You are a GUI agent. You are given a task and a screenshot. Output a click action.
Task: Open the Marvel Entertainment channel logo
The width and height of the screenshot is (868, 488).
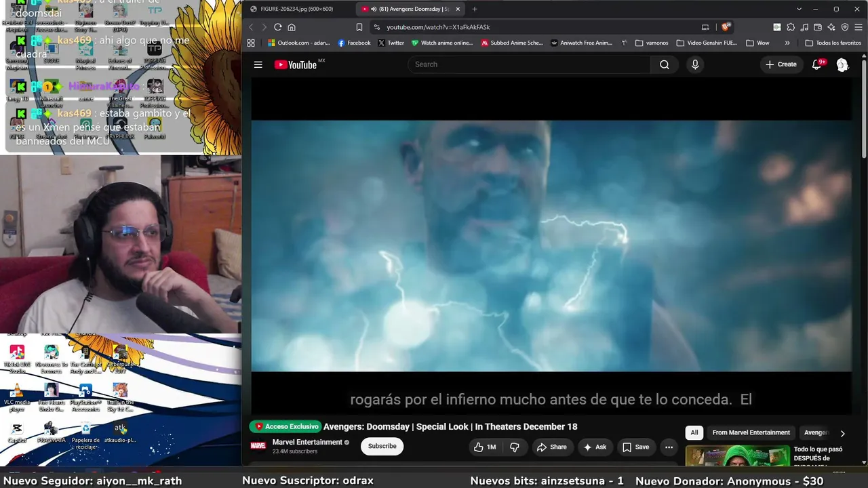(258, 446)
